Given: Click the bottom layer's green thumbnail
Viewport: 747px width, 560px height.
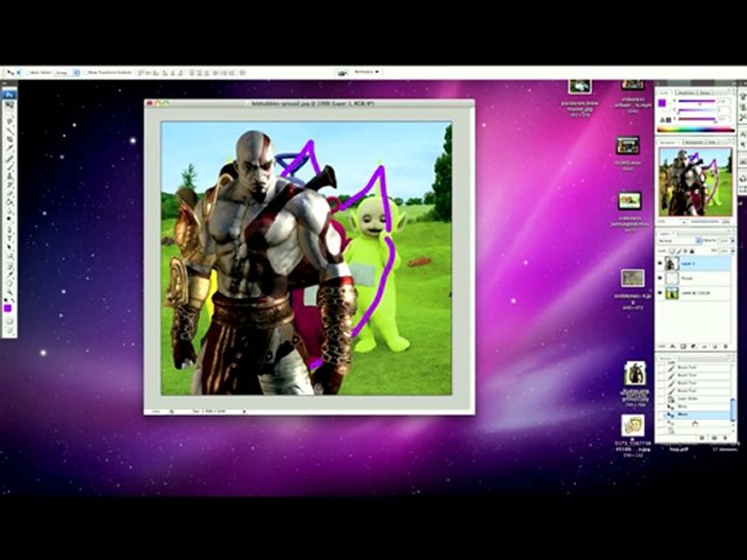Looking at the screenshot, I should point(672,293).
